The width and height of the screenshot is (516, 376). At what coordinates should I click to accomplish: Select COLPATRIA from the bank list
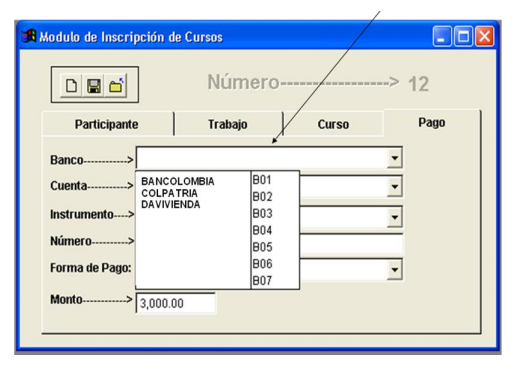169,193
